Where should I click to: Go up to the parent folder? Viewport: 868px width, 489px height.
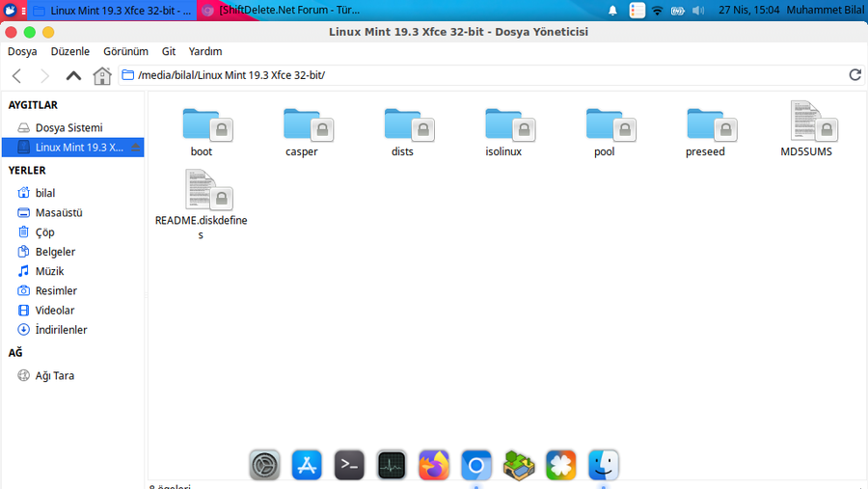pos(73,75)
